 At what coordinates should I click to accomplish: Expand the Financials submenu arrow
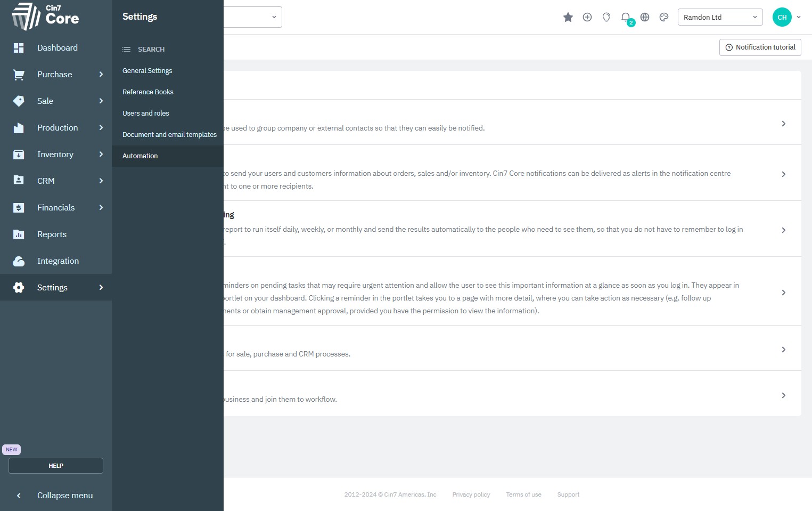click(x=101, y=208)
